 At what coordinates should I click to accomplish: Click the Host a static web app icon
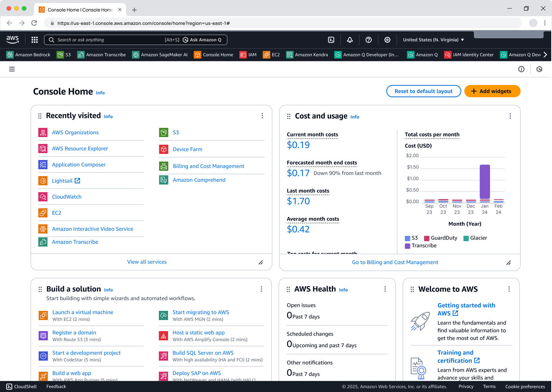click(x=163, y=336)
